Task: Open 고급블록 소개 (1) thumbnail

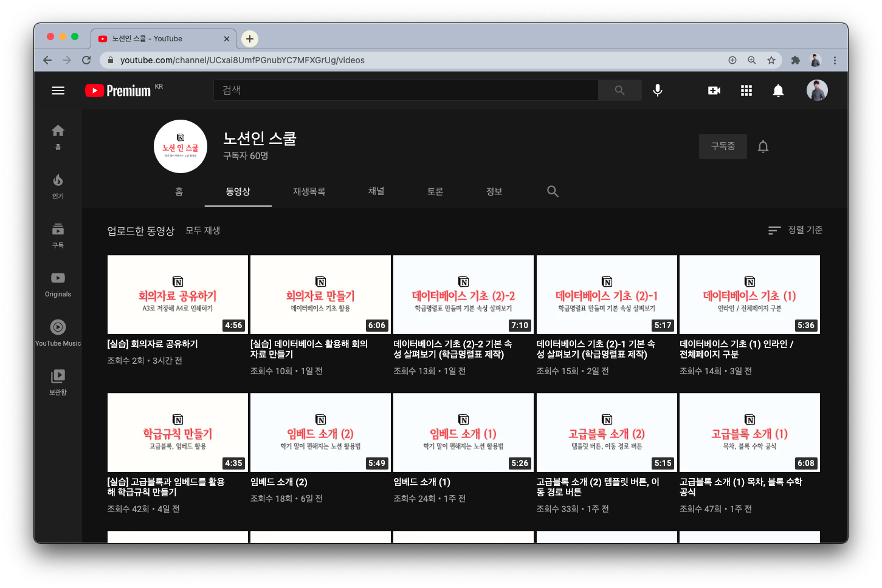Action: [x=749, y=432]
